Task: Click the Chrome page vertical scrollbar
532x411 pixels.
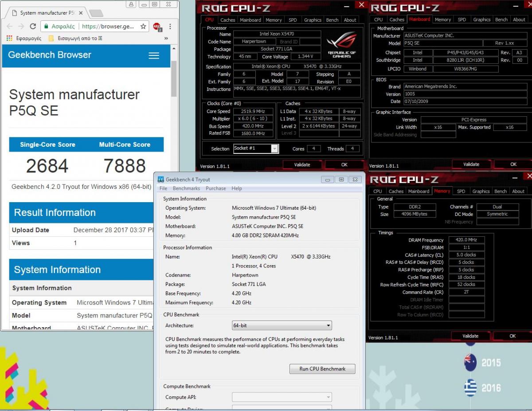Action: 174,78
